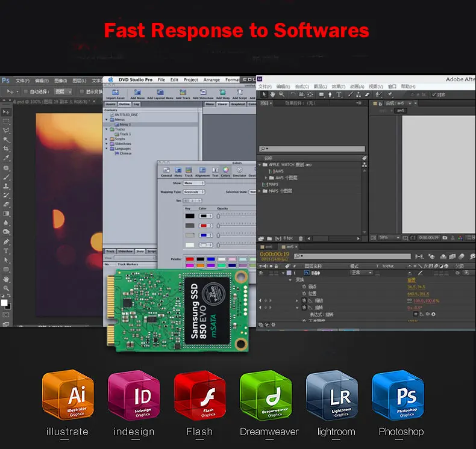
Task: Select the Rectangular Marquee tool in Photoshop
Action: click(x=6, y=122)
